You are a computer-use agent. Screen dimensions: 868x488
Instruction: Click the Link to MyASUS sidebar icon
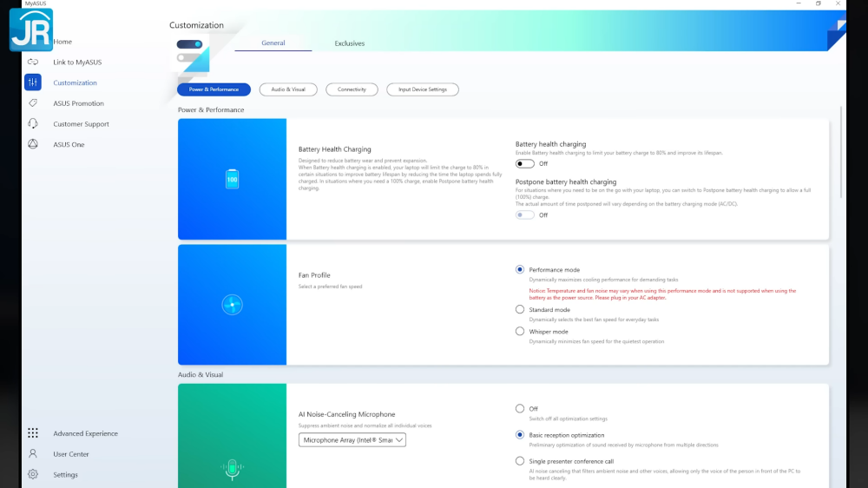click(x=33, y=62)
